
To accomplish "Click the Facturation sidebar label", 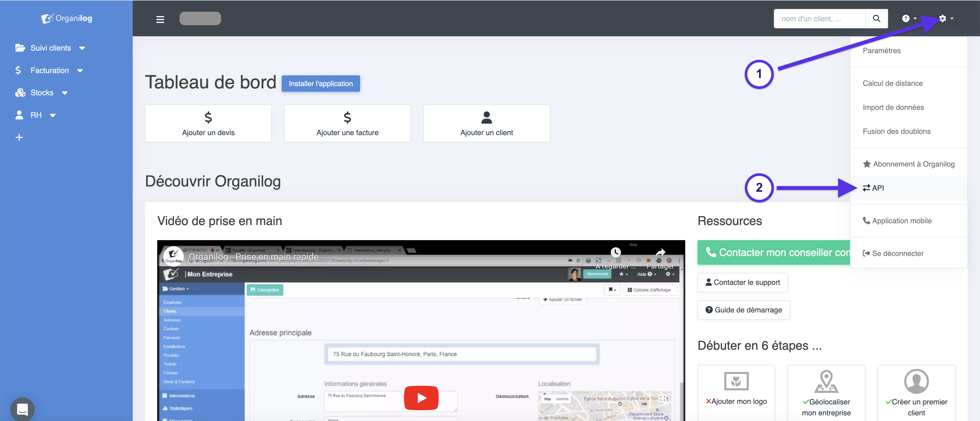I will click(50, 71).
